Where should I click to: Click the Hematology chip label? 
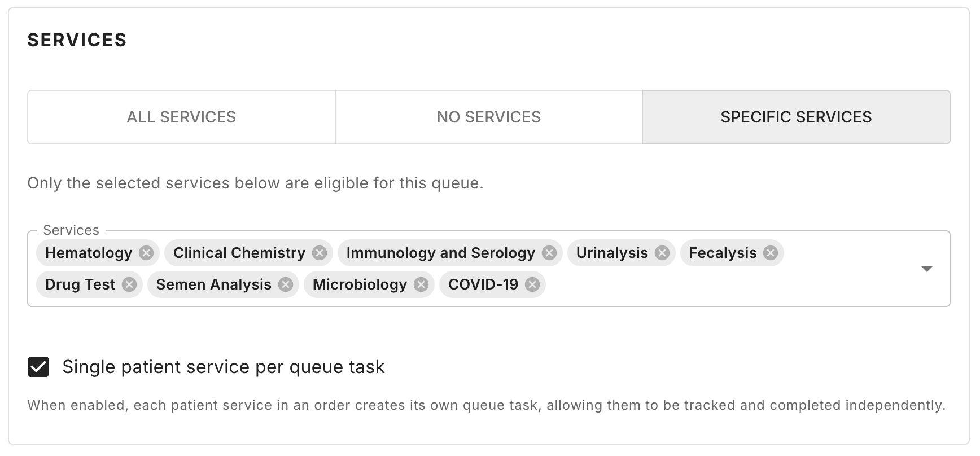(x=89, y=253)
